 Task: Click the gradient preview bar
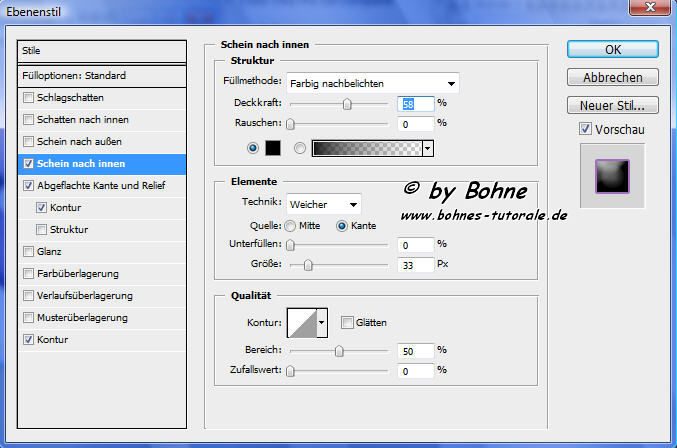click(366, 148)
